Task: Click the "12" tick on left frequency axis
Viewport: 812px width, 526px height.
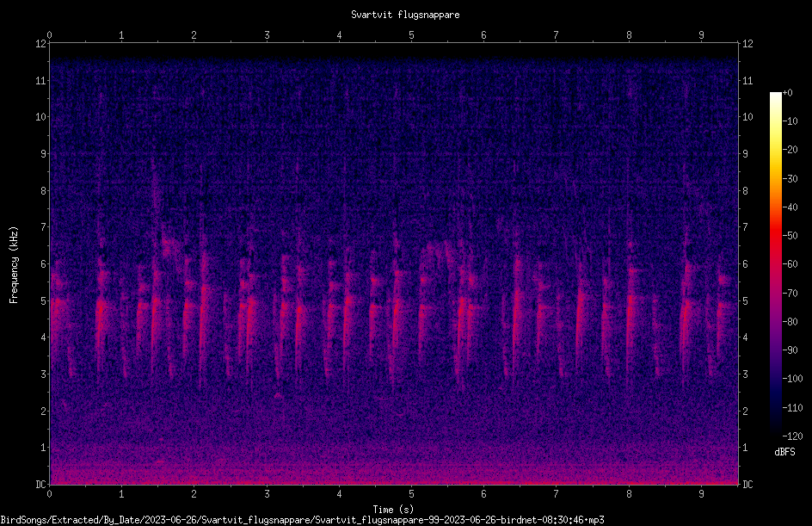Action: 40,44
